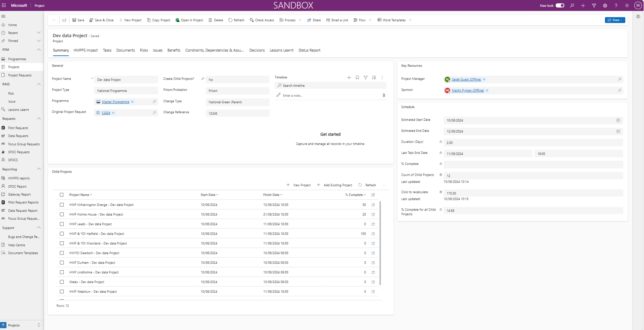Expand the Pinned section chevron
644x330 pixels.
pyautogui.click(x=39, y=41)
